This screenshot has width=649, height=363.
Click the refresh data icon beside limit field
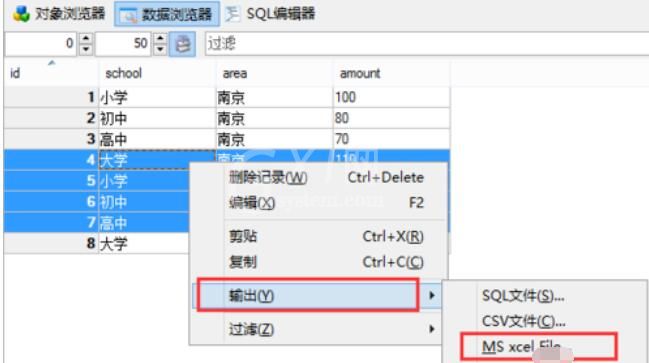pyautogui.click(x=183, y=44)
